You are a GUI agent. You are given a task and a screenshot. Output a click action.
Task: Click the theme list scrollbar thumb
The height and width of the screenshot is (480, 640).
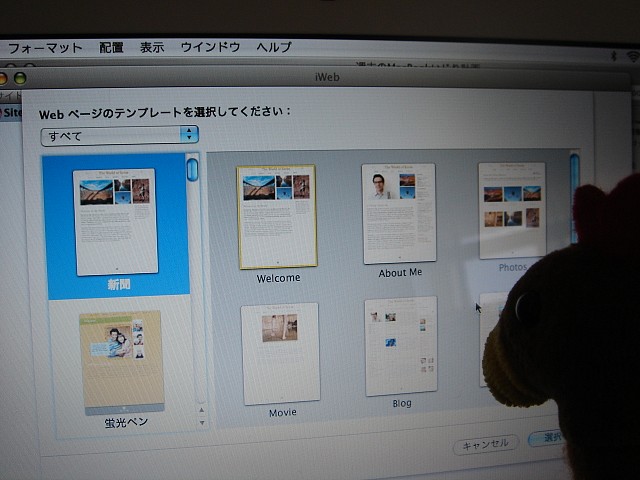click(192, 170)
